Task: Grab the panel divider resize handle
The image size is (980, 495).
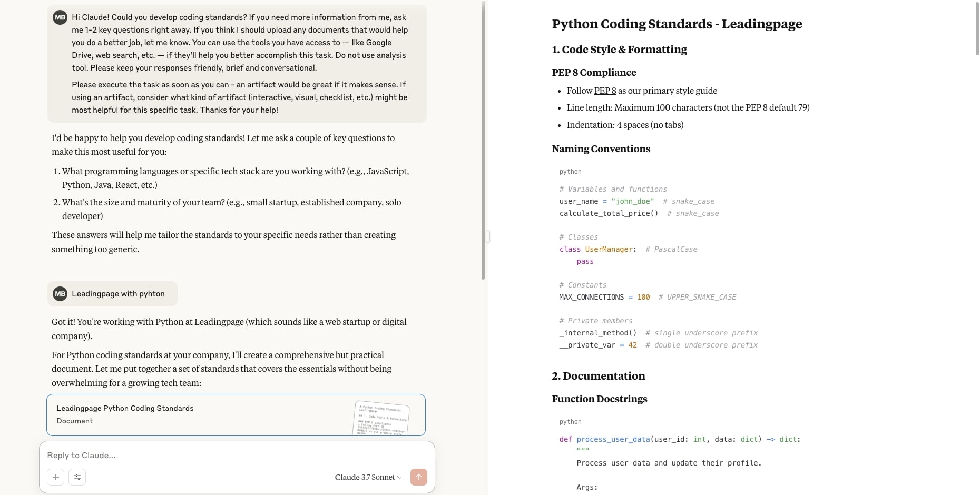Action: (x=488, y=237)
